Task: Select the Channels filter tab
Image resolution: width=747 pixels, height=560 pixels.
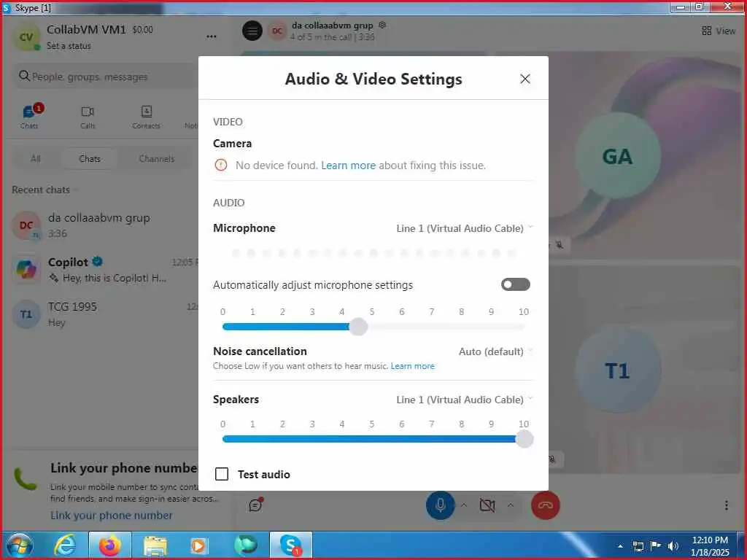Action: 157,158
